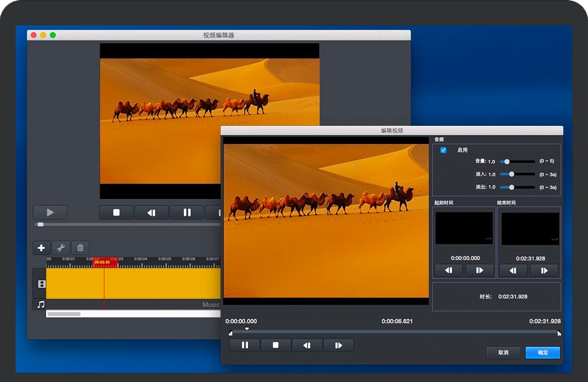Adjust the 音量 volume slider
The image size is (588, 382).
507,161
